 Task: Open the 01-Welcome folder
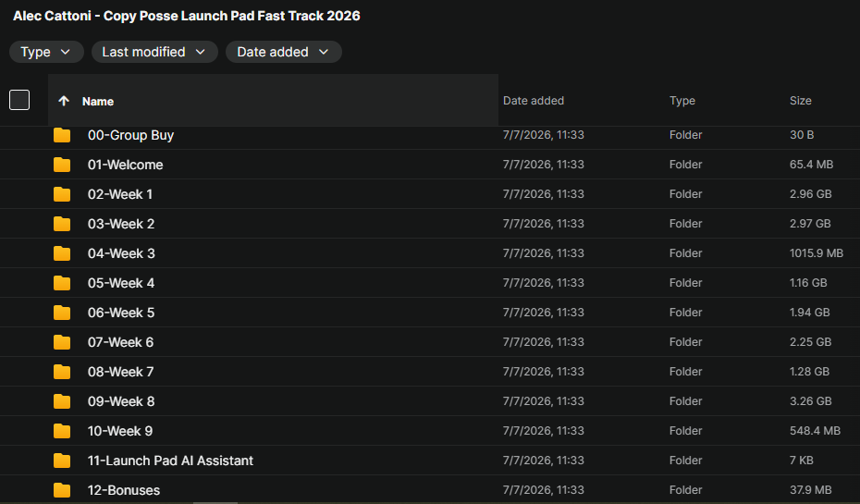tap(125, 165)
